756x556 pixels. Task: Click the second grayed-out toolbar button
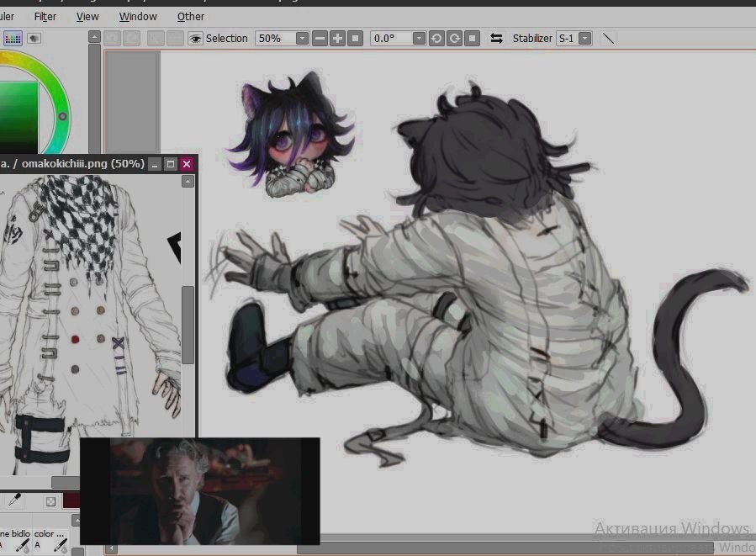tap(131, 39)
